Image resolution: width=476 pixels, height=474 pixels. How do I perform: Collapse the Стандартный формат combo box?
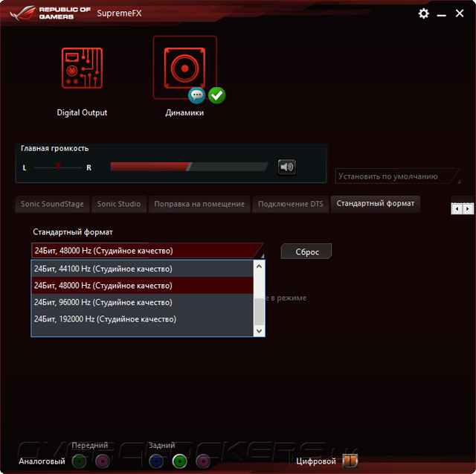147,251
